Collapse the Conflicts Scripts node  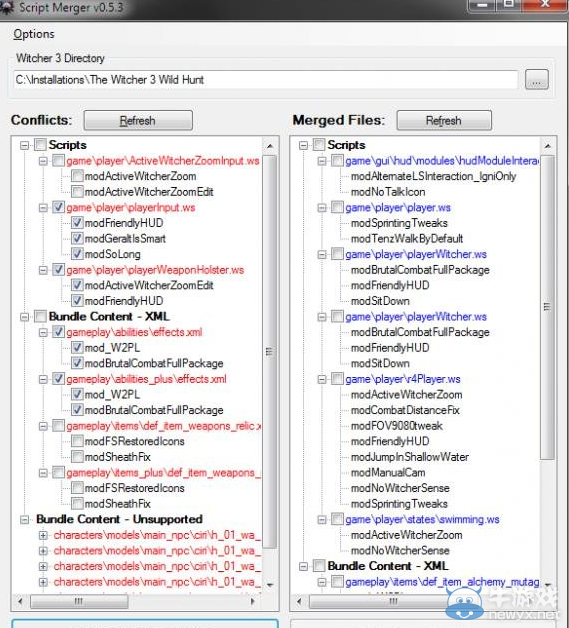pos(25,145)
